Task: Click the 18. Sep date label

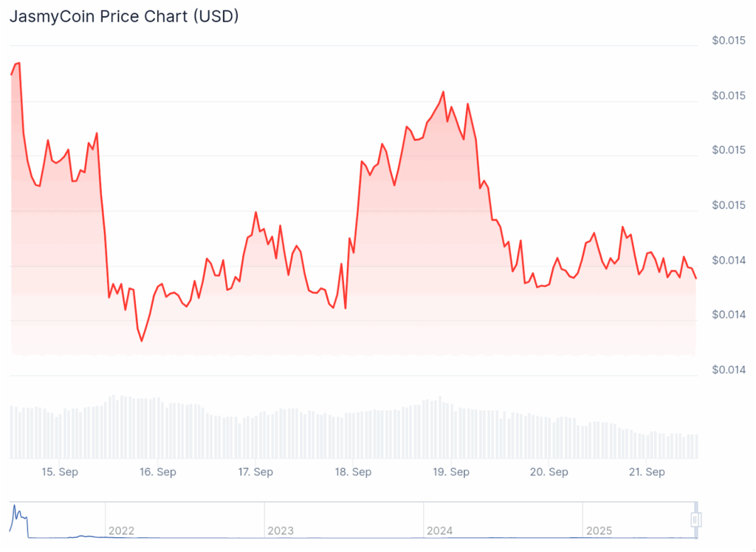Action: point(352,472)
